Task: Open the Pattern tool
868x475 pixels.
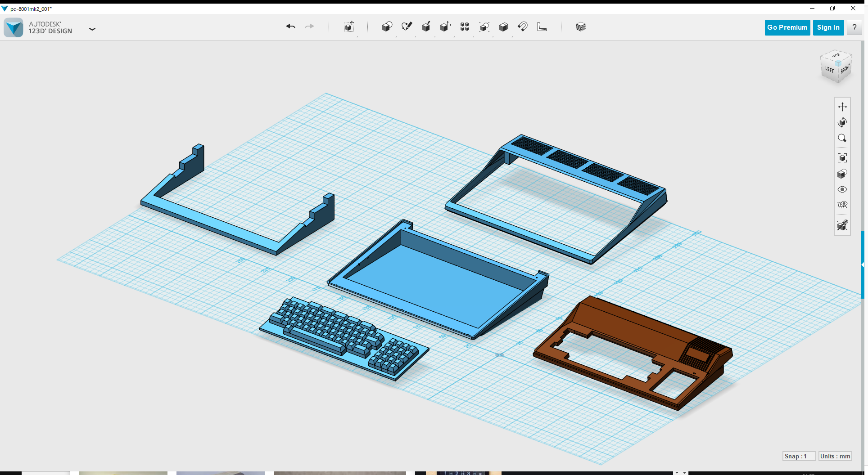Action: 465,27
